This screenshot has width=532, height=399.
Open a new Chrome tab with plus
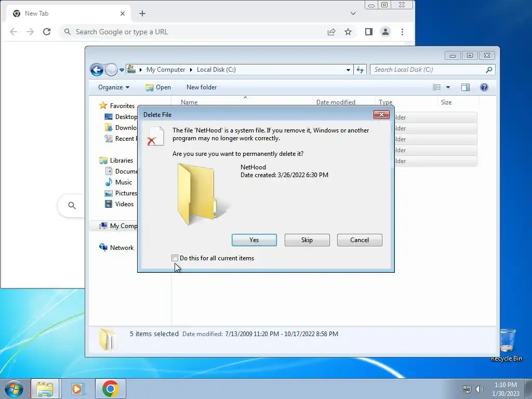(x=142, y=14)
